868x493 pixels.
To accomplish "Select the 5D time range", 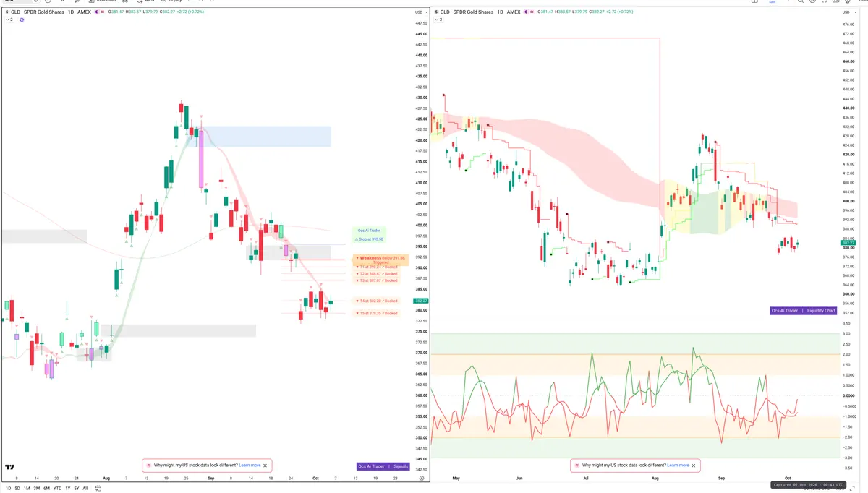I will tap(17, 489).
